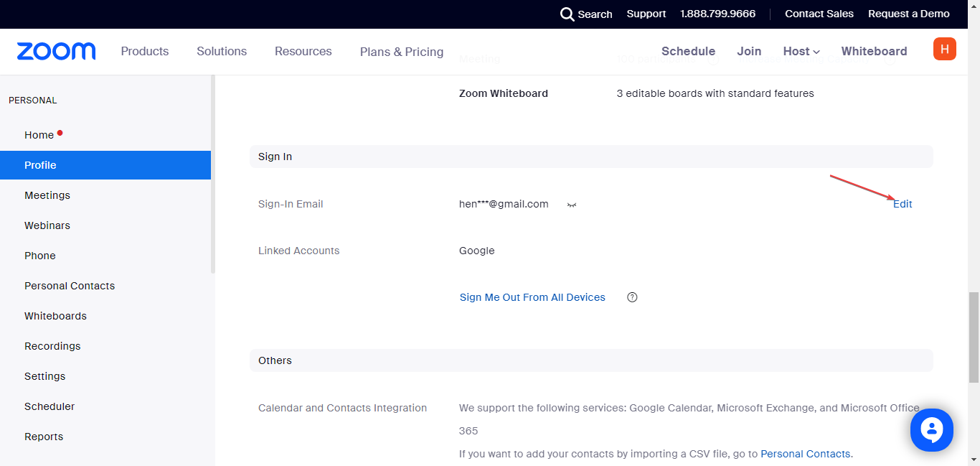Open Plans & Pricing page
The image size is (980, 466).
[402, 52]
